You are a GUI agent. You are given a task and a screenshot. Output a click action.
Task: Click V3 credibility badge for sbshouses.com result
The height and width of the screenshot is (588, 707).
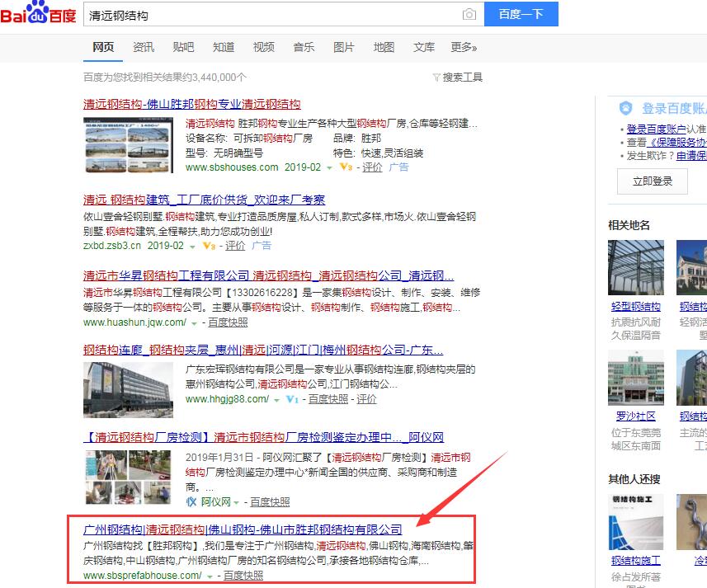(346, 167)
